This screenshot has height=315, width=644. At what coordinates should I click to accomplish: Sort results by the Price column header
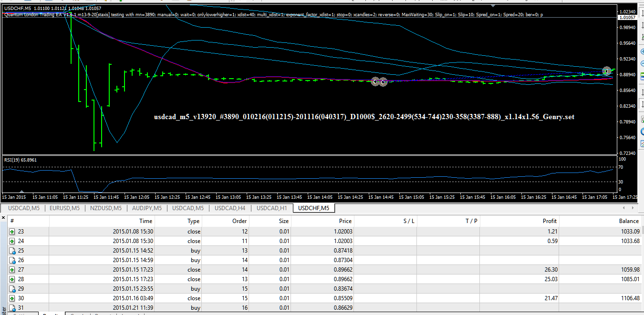click(322, 221)
